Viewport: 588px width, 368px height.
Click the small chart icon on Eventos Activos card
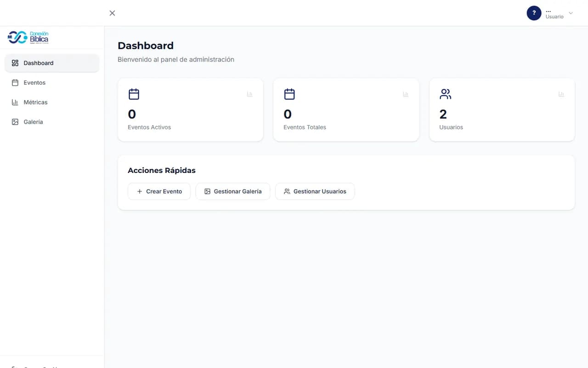pyautogui.click(x=249, y=94)
